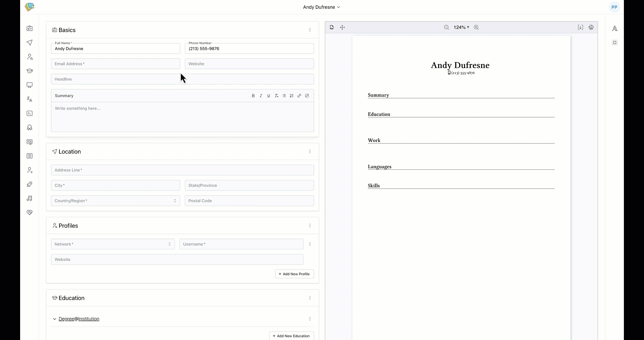Toggle italic formatting in Summary editor
This screenshot has width=644, height=340.
pos(261,96)
